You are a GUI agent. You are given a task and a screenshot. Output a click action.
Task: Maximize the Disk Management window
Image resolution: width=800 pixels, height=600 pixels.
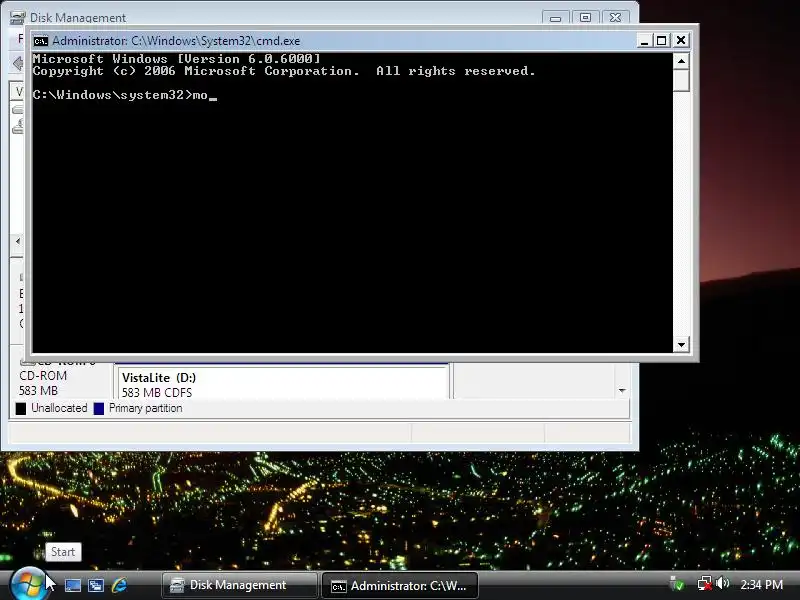[x=585, y=17]
